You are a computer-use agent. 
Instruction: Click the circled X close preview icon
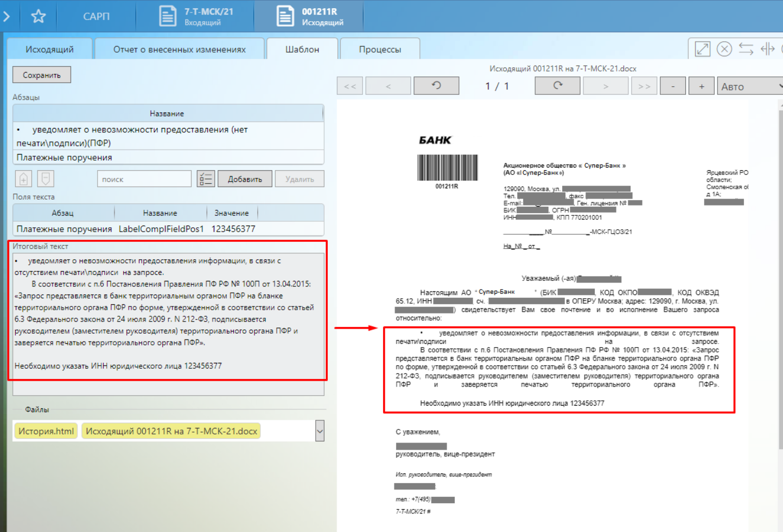click(724, 49)
